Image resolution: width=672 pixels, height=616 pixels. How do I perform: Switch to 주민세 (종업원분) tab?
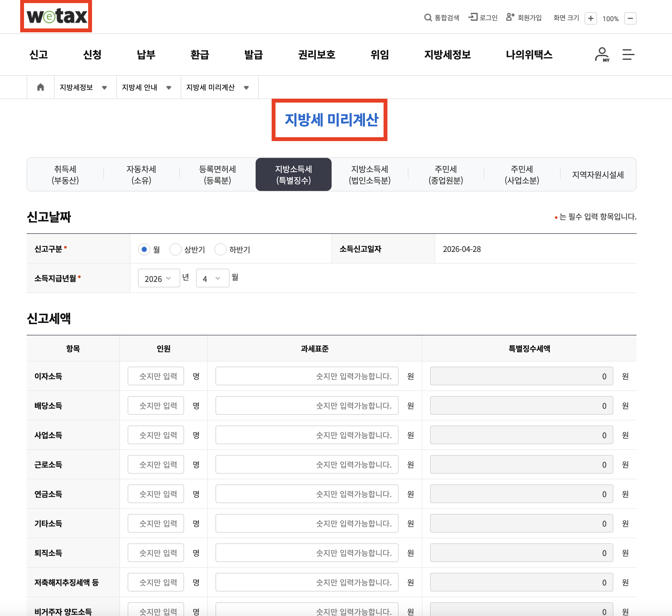pyautogui.click(x=446, y=175)
